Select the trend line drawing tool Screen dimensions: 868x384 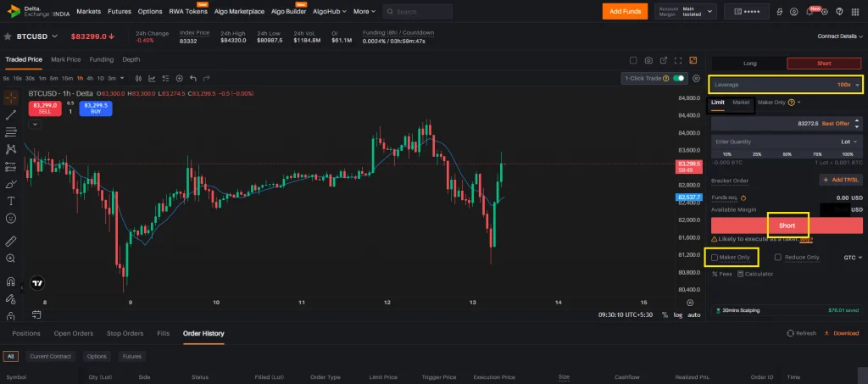11,115
